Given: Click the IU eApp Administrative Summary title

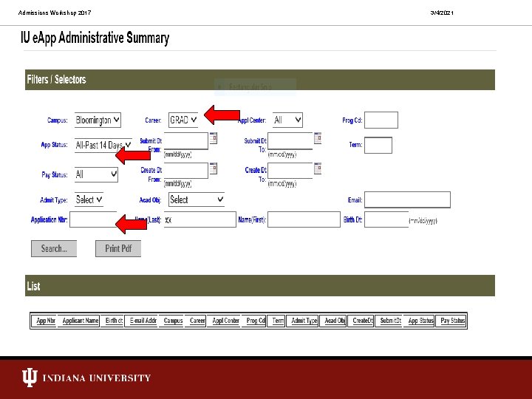Looking at the screenshot, I should 95,38.
